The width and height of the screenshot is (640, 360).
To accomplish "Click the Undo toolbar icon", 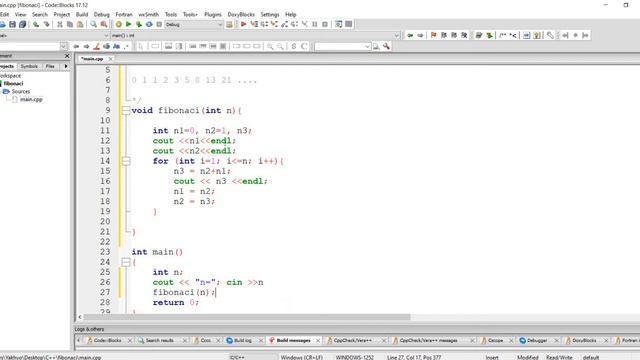I will [x=36, y=24].
